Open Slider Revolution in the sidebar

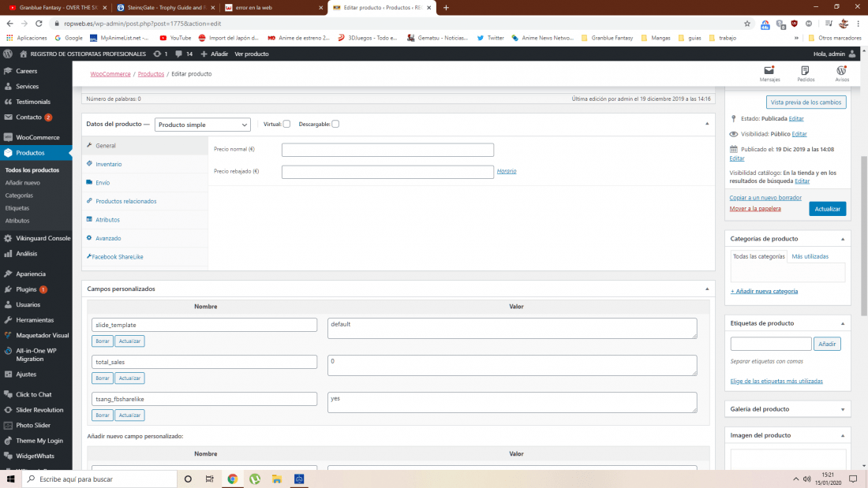point(36,410)
